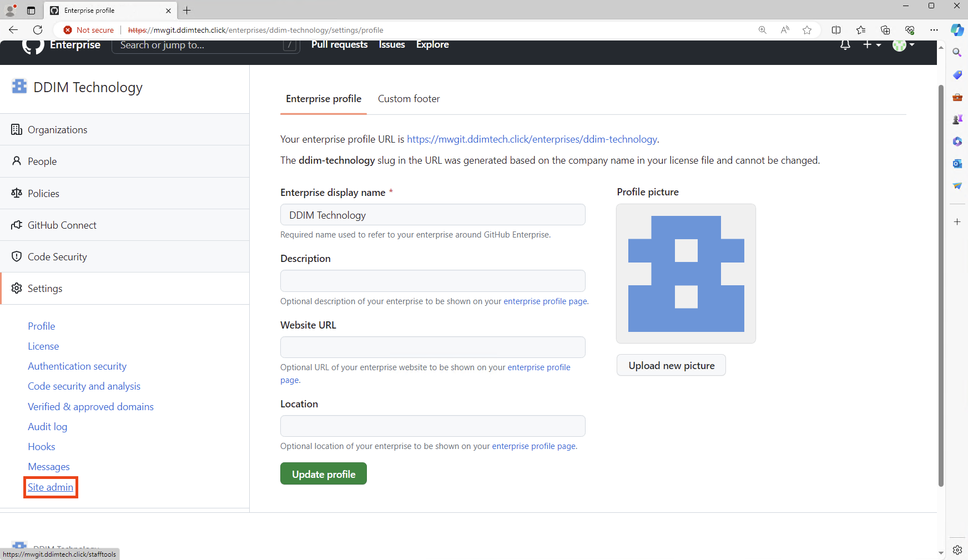Screen dimensions: 968x560
Task: Switch to Custom footer tab
Action: [409, 99]
